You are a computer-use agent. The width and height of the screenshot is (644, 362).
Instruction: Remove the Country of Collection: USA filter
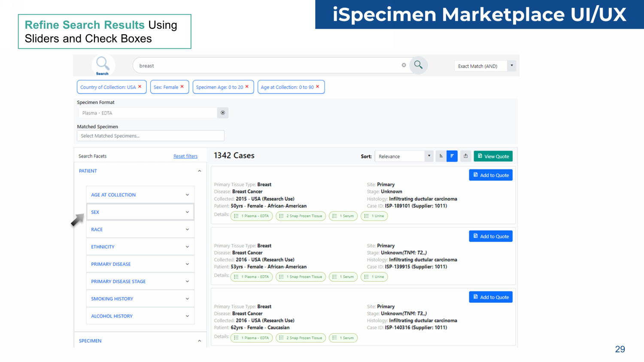tap(140, 87)
